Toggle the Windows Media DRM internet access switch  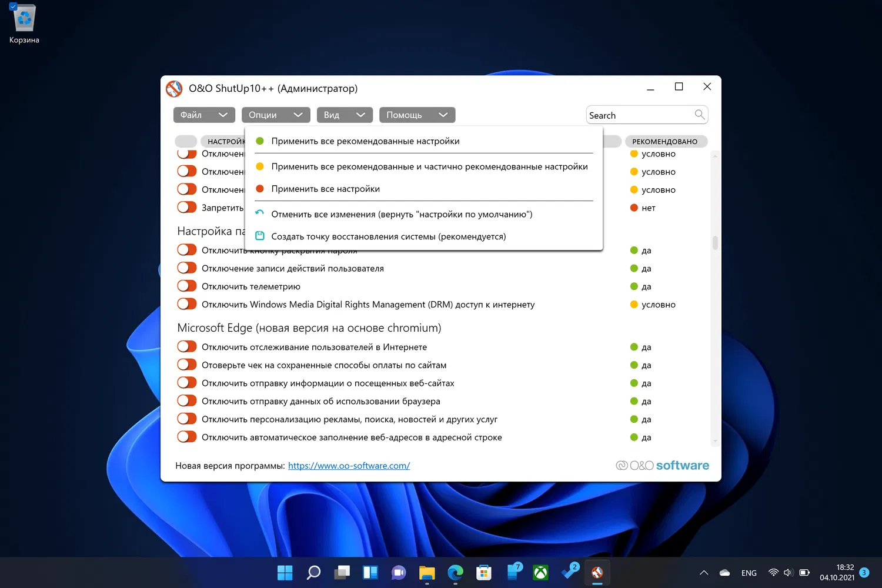click(187, 305)
